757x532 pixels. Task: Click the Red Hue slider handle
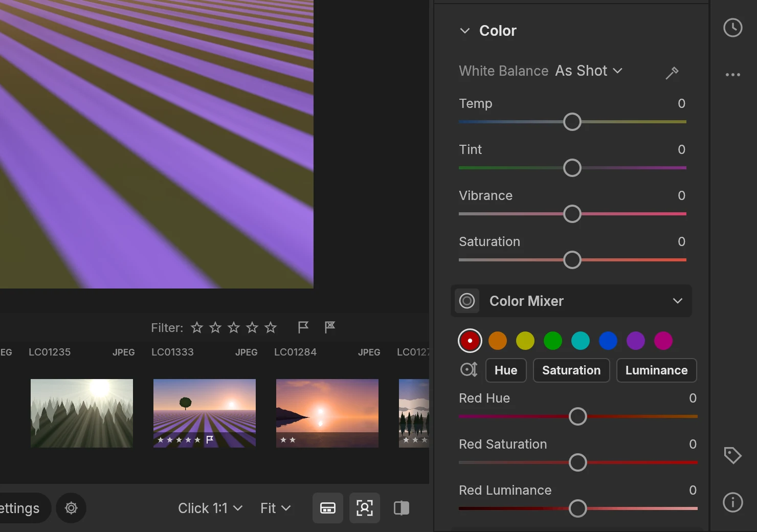coord(578,416)
